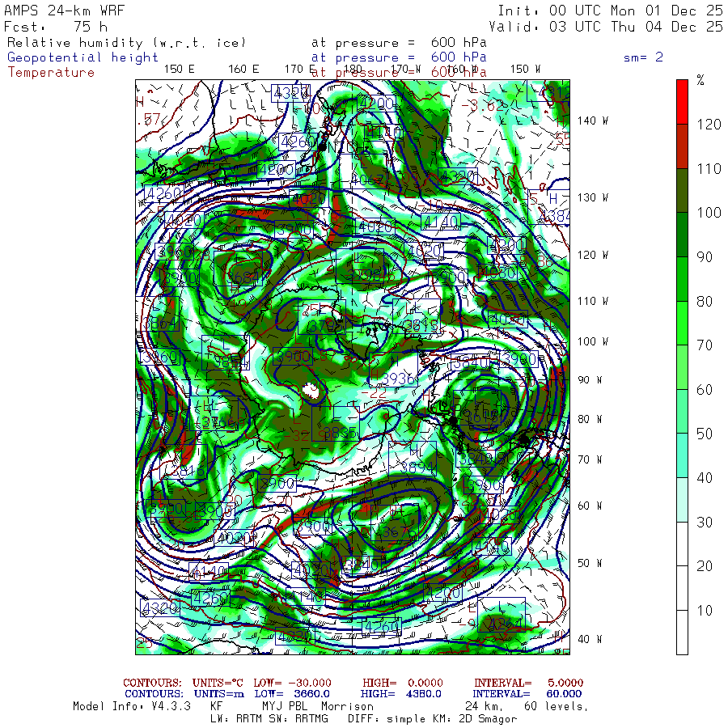Click the 'INTERVAL= 60.000' text
This screenshot has height=728, width=728.
(x=528, y=694)
